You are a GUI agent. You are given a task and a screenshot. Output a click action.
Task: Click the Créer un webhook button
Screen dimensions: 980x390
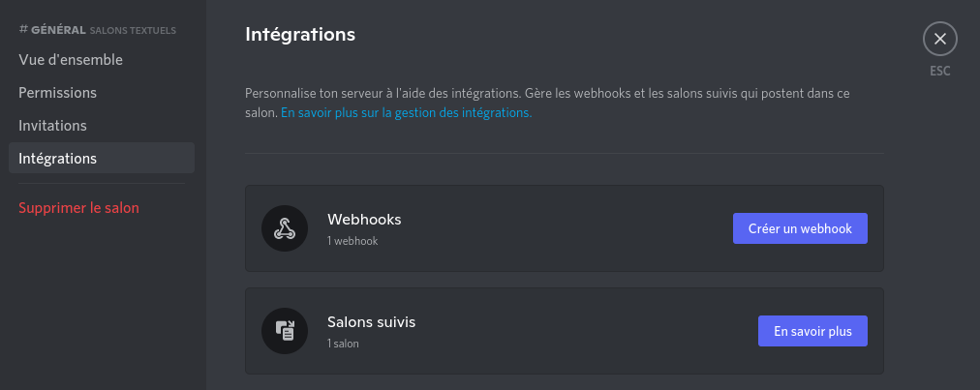pos(800,228)
